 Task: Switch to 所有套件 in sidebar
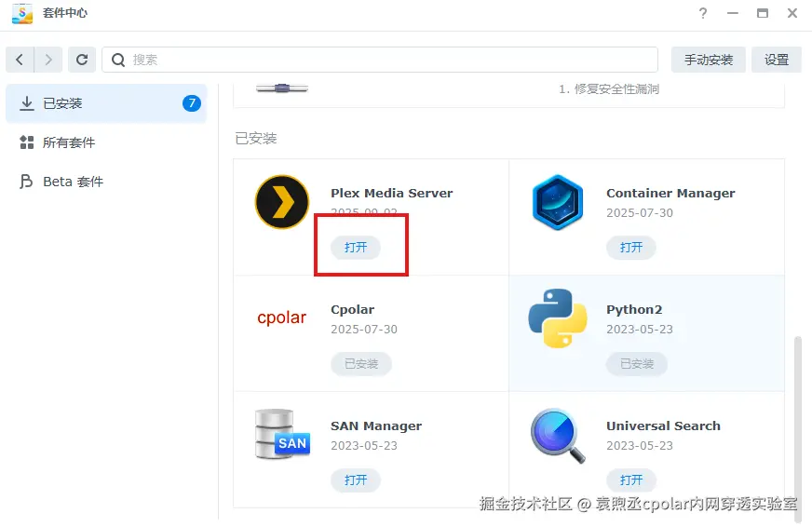(x=106, y=142)
